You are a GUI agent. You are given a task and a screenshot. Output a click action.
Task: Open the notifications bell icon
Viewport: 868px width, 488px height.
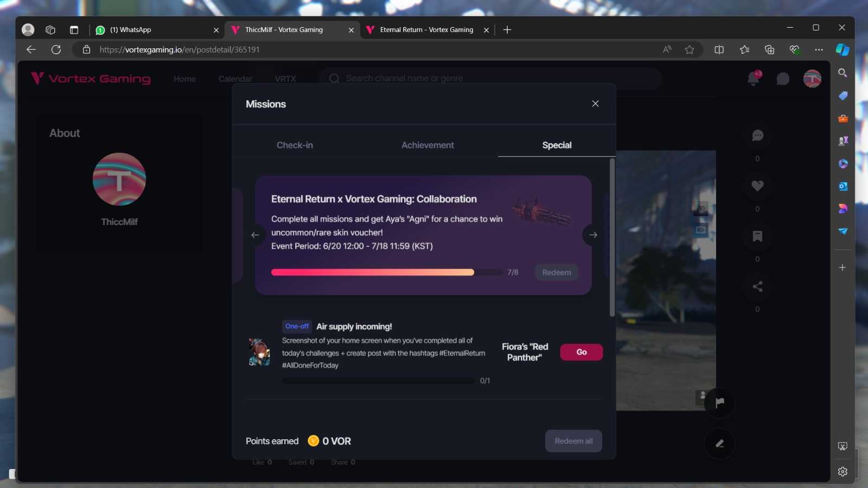754,79
